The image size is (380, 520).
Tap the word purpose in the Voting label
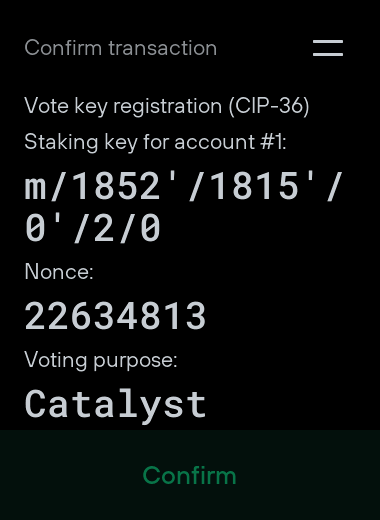pyautogui.click(x=135, y=362)
